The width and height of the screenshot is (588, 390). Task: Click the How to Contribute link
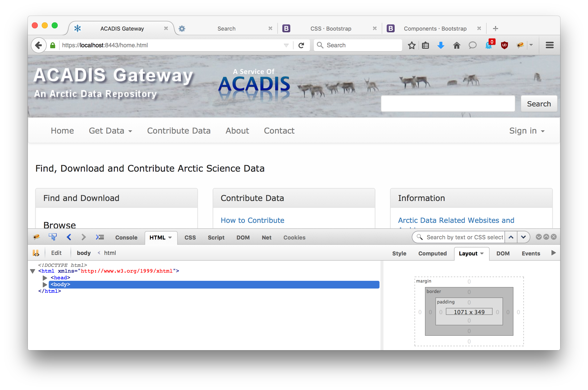[x=252, y=220]
